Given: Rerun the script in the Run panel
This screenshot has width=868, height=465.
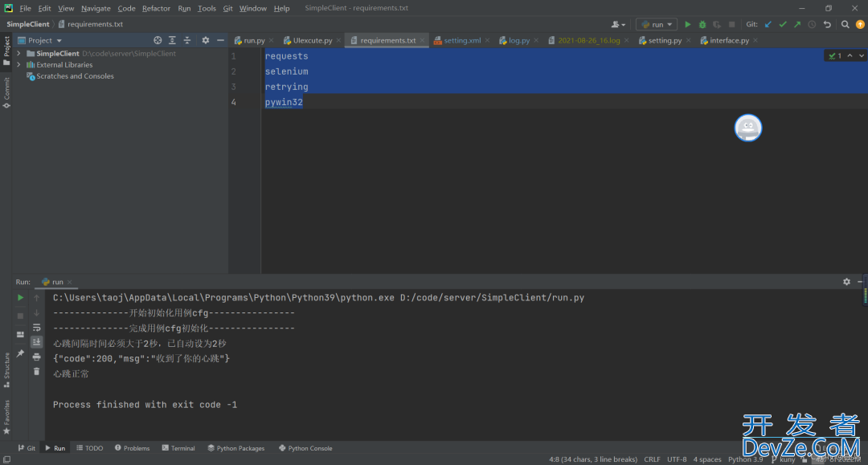Looking at the screenshot, I should pos(20,297).
